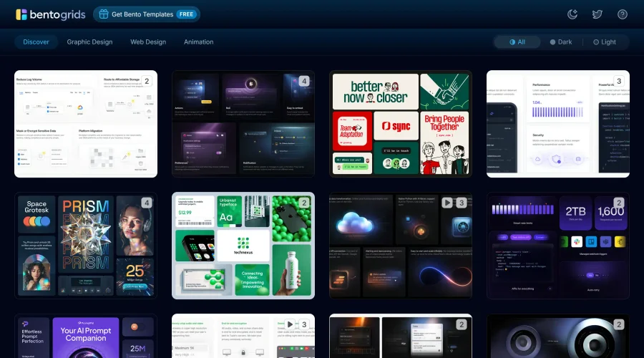Click count badge 3 on Maximum 5K card

click(x=304, y=324)
